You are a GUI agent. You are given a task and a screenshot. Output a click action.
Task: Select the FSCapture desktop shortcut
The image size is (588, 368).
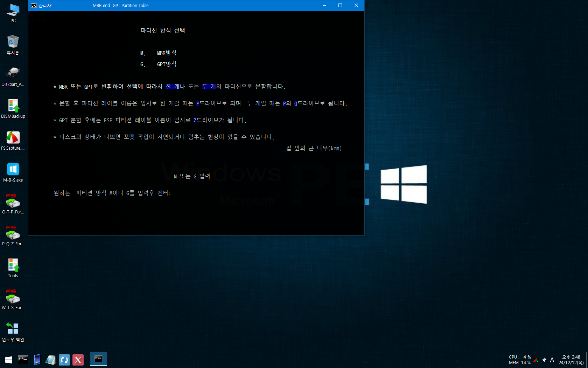13,141
